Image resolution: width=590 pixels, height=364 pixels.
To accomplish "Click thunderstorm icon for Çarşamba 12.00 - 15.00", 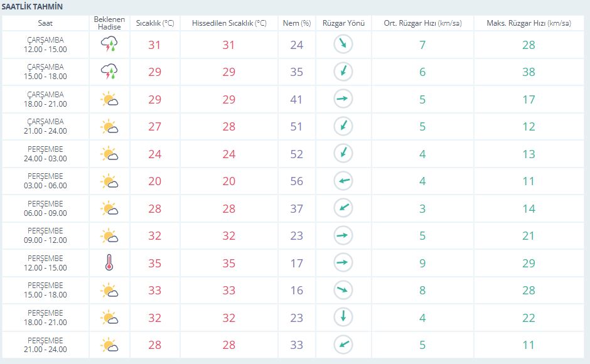I will click(x=109, y=44).
